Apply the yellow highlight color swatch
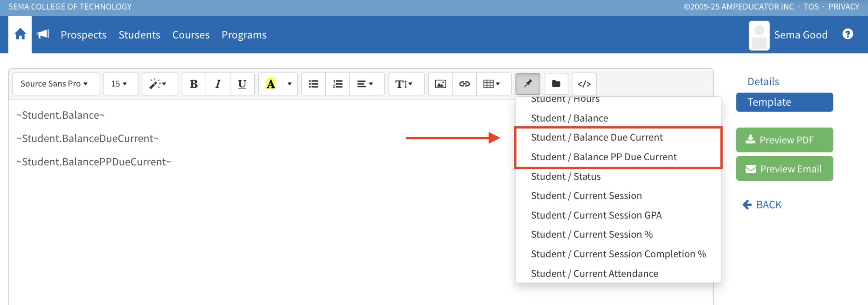This screenshot has height=305, width=868. click(271, 84)
